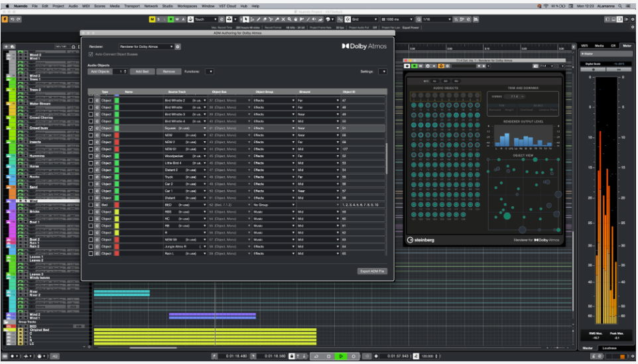
Task: Switch to the Loudness tab
Action: pyautogui.click(x=609, y=348)
